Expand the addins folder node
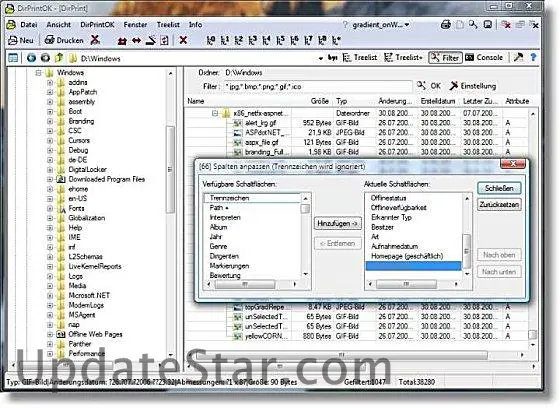Viewport: 560px width, 408px height. (x=50, y=83)
